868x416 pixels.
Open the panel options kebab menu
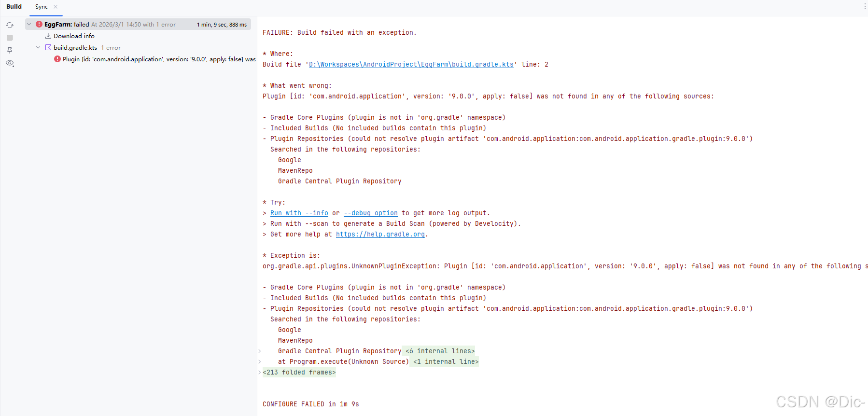pos(865,6)
